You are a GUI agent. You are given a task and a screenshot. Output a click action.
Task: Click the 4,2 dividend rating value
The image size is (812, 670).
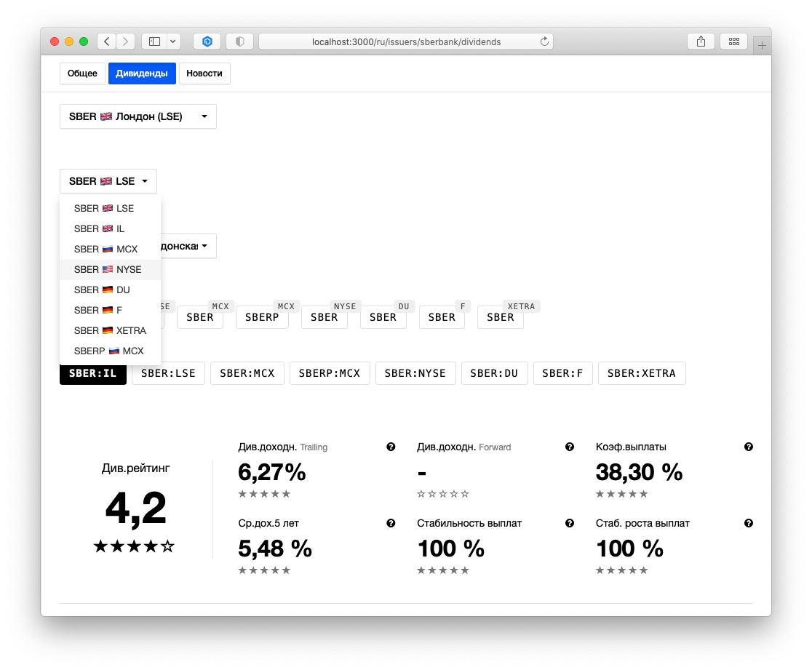point(135,509)
